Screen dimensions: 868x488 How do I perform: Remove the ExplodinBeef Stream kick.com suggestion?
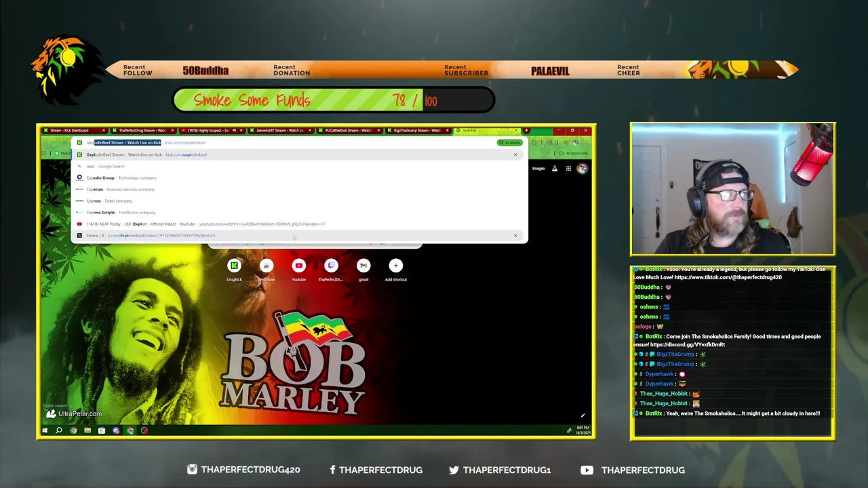[x=515, y=155]
